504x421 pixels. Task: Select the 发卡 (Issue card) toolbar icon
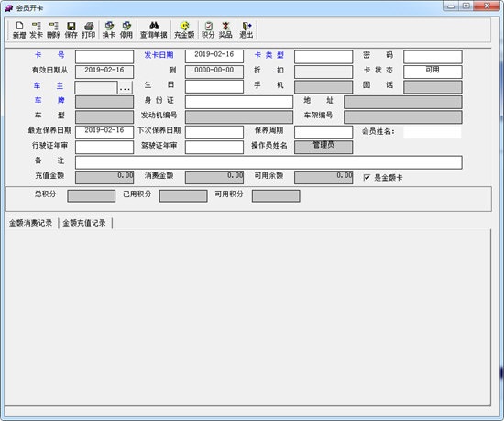(36, 30)
